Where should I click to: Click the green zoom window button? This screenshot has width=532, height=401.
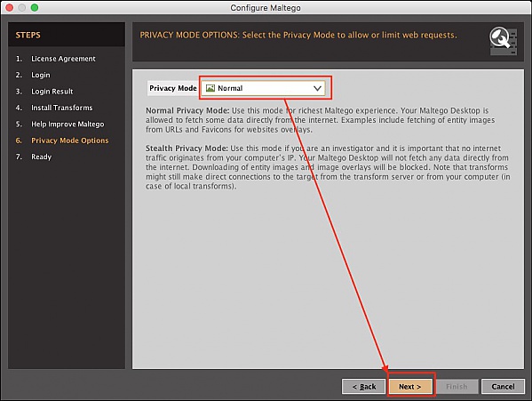35,7
